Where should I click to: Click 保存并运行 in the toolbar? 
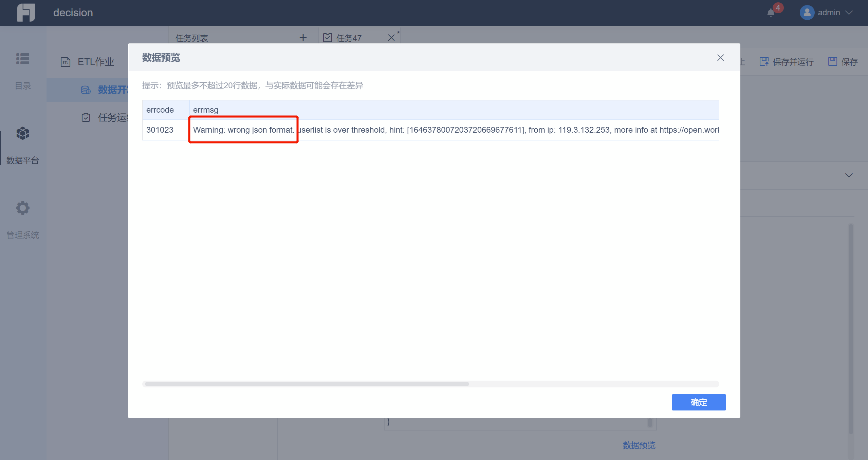786,62
